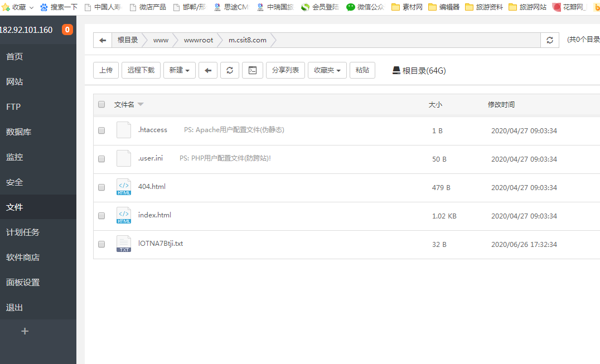Click the .user.ini file icon
The image size is (600, 364).
[x=124, y=158]
